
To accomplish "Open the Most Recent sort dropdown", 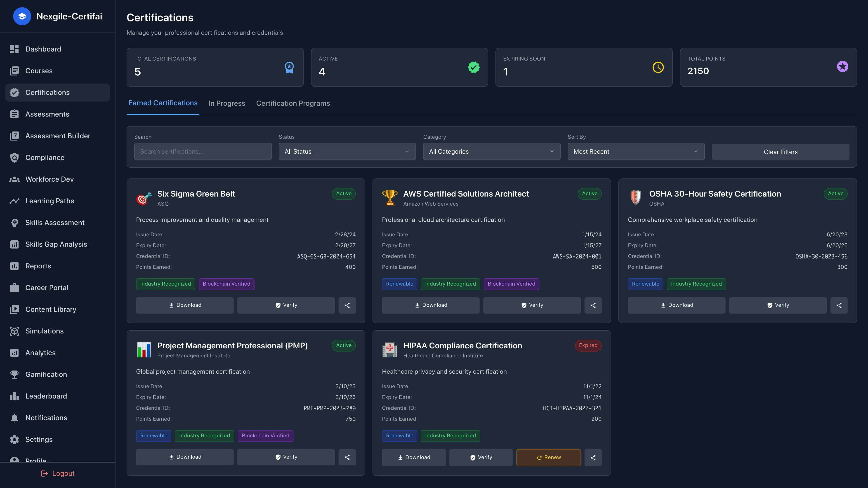I will click(x=635, y=151).
